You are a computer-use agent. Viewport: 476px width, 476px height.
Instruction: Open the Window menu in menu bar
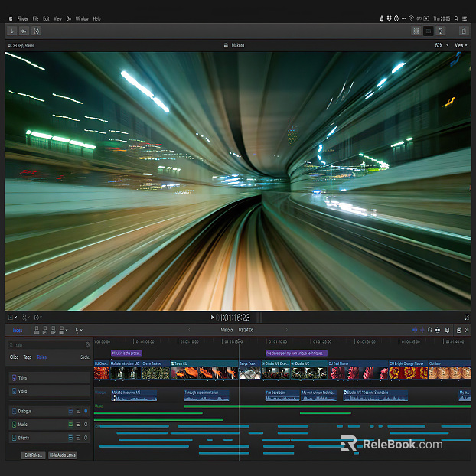tap(82, 18)
